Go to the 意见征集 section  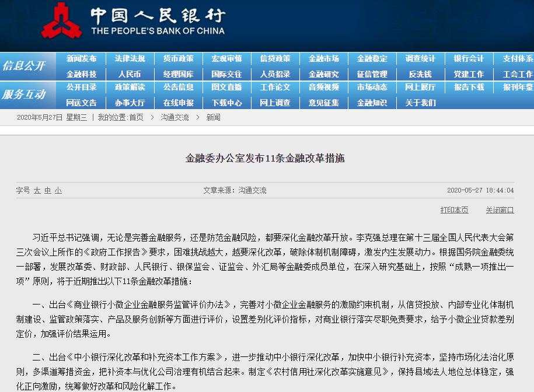[x=323, y=103]
